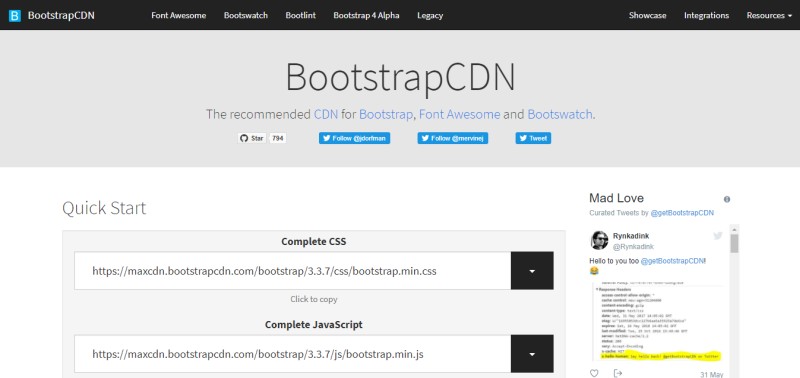This screenshot has width=800, height=378.
Task: Open Font Awesome link in tagline
Action: 459,114
